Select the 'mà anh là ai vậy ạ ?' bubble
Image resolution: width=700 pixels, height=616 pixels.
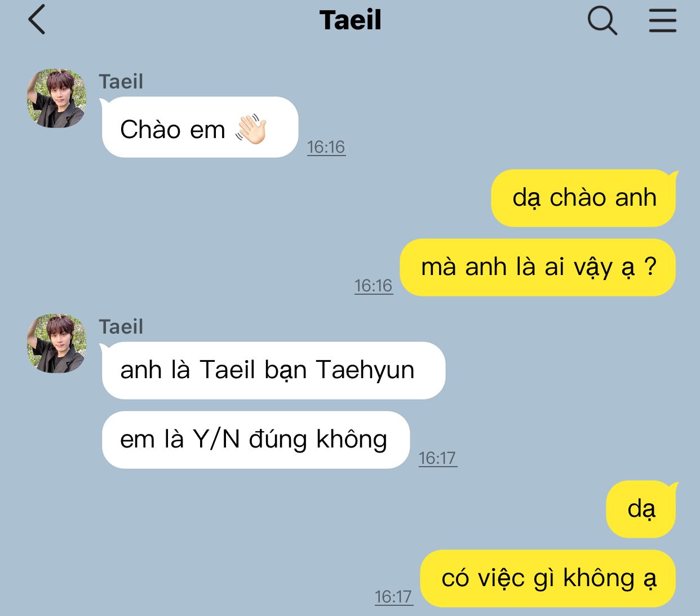(538, 268)
